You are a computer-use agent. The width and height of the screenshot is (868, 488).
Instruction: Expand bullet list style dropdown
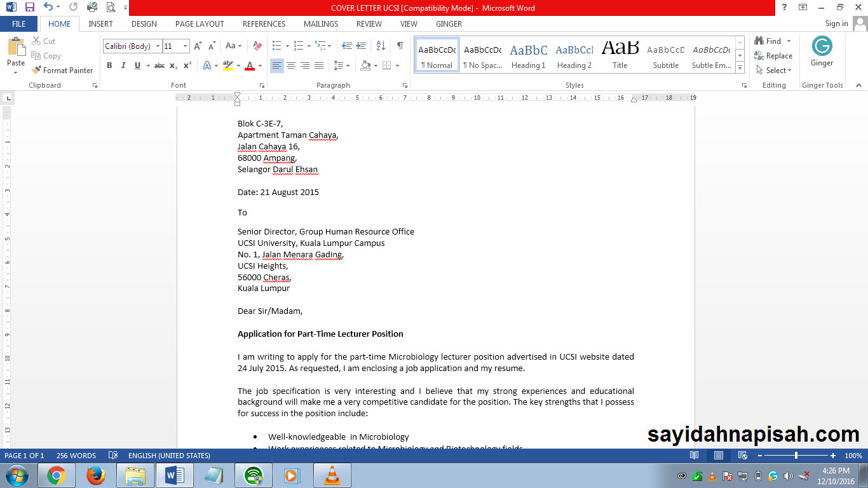287,46
